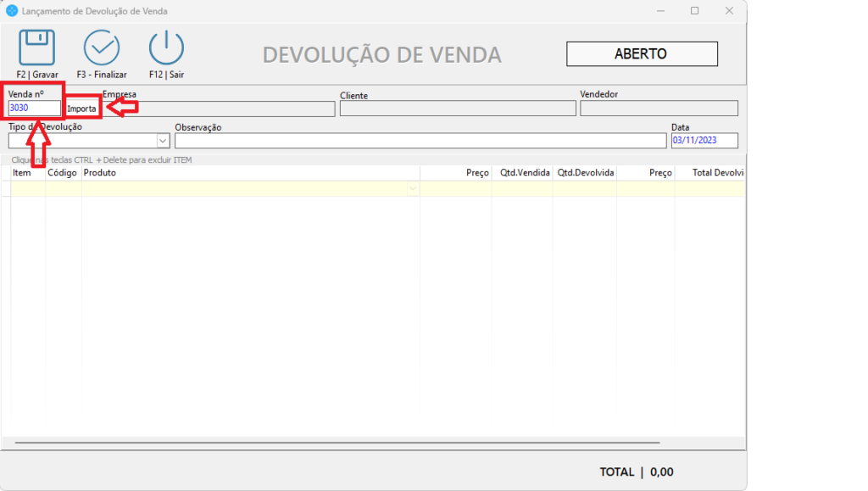868x491 pixels.
Task: Click the ABERTO status box
Action: click(x=641, y=54)
